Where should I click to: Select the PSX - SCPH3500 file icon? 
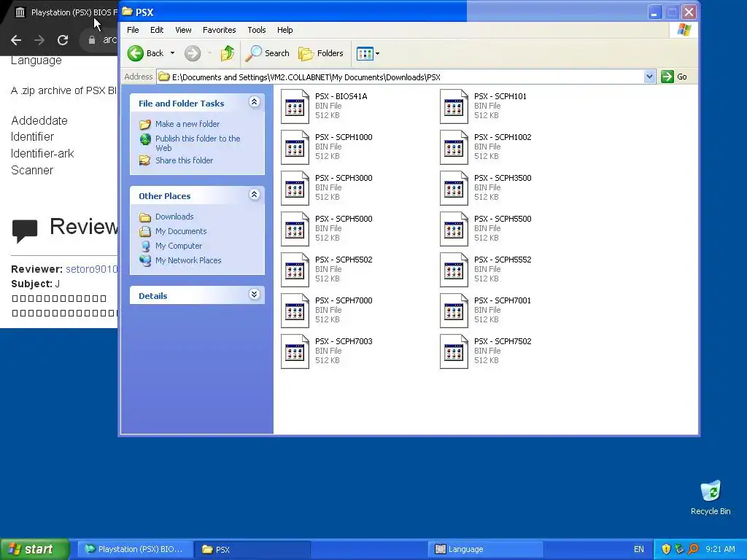(x=454, y=189)
